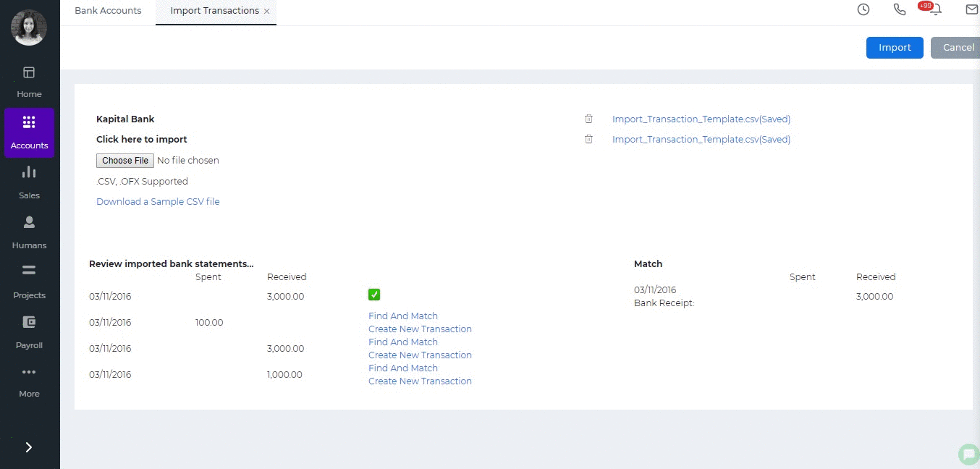Screen dimensions: 980x469
Task: Select the Accounts grid icon
Action: [29, 122]
